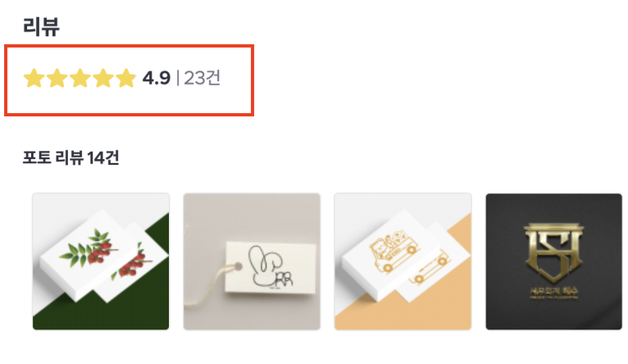The width and height of the screenshot is (628, 364).
Task: Select the fifth yellow rating star
Action: tap(126, 78)
